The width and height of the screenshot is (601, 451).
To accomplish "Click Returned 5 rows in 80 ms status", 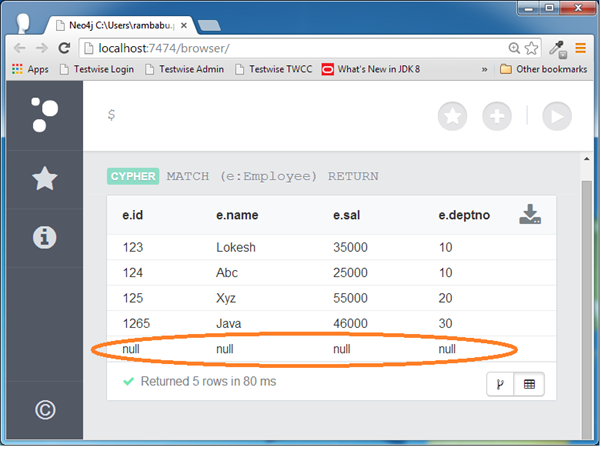I will pos(208,381).
